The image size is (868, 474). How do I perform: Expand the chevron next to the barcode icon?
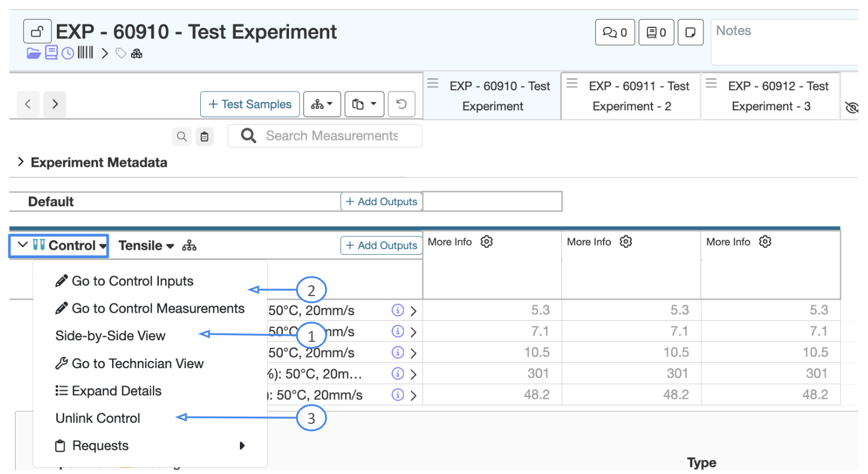pos(105,54)
